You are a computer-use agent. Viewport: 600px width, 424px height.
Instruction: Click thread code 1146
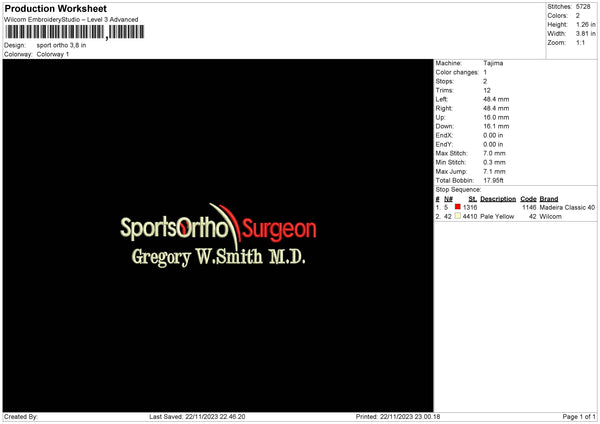point(529,207)
